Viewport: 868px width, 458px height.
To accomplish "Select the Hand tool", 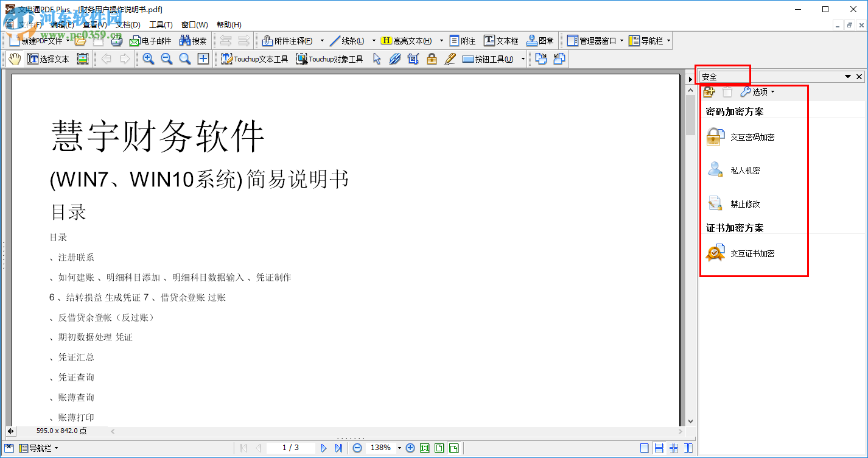I will tap(13, 58).
